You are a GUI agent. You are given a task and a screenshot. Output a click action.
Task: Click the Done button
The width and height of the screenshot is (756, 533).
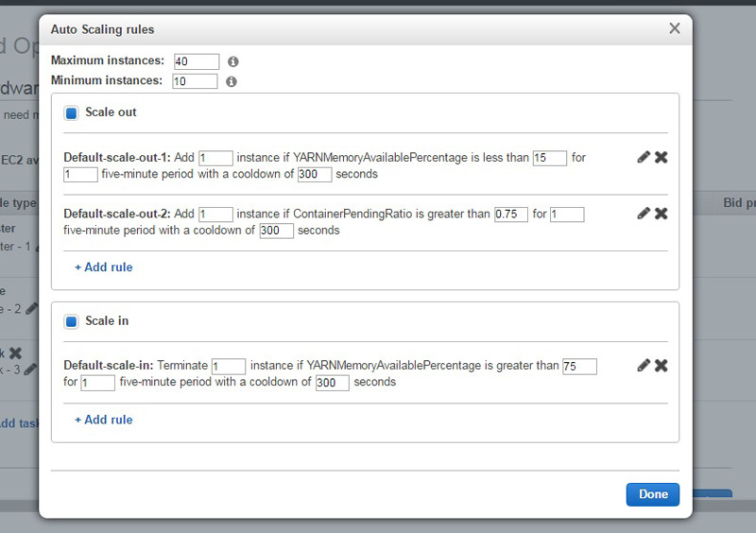click(x=653, y=494)
